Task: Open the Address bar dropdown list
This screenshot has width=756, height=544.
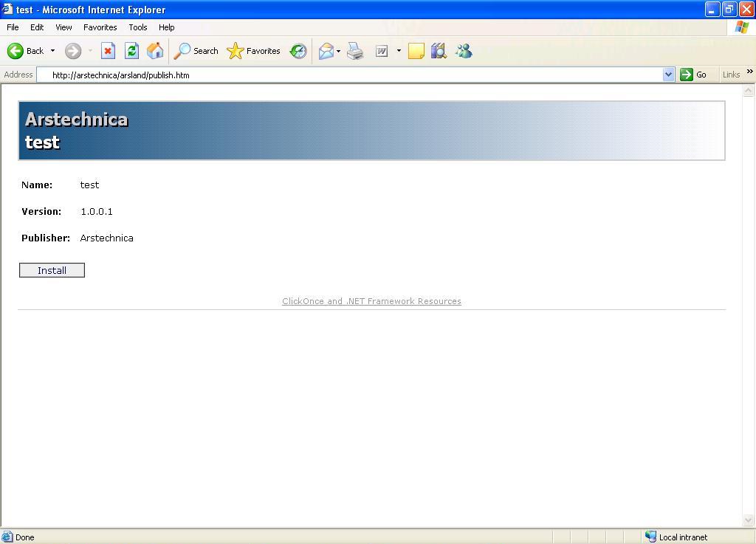Action: click(669, 75)
